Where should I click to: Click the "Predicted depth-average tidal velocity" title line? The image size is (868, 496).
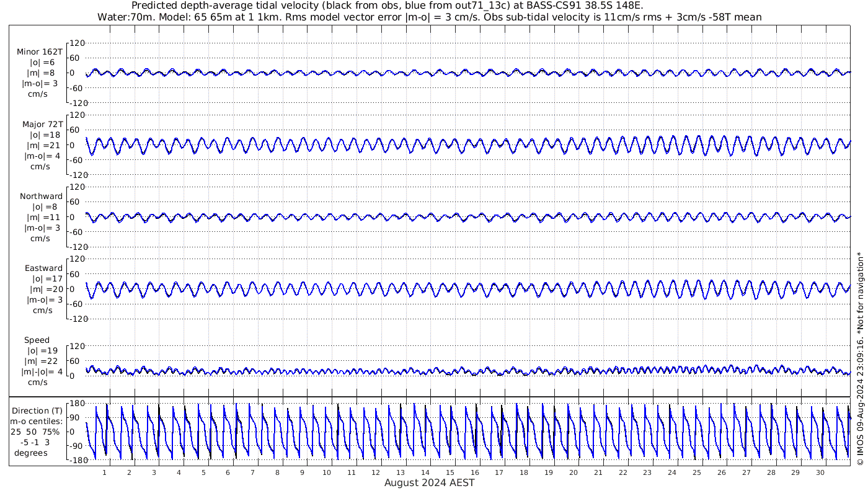click(x=387, y=6)
